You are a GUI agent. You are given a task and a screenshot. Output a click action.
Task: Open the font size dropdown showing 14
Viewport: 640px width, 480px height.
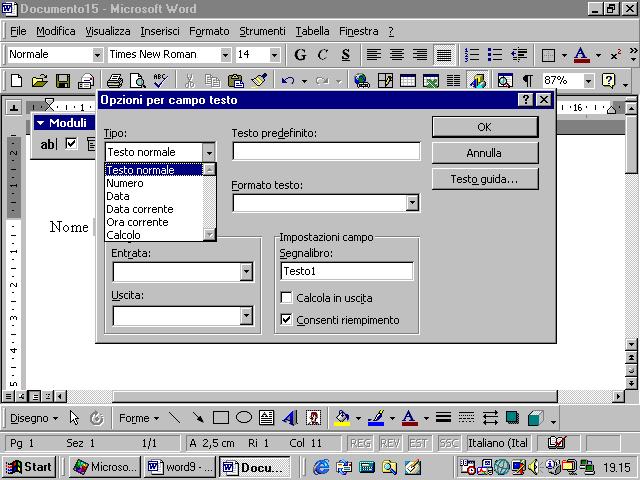click(x=275, y=55)
